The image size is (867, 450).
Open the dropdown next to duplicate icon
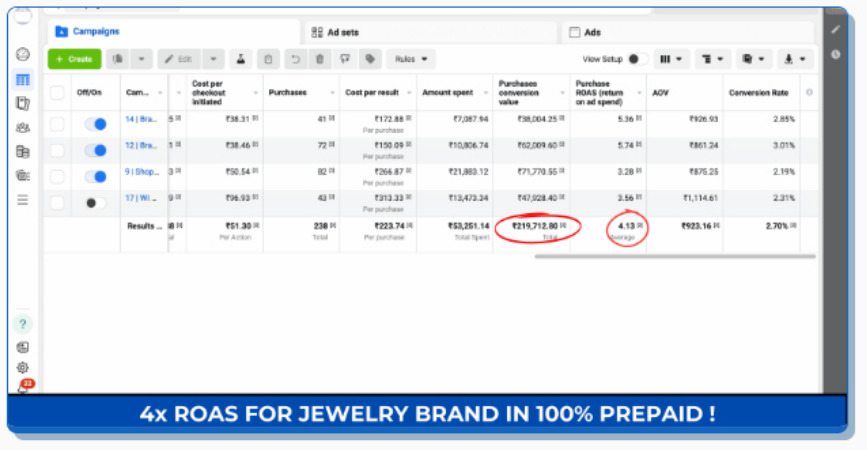tap(142, 59)
